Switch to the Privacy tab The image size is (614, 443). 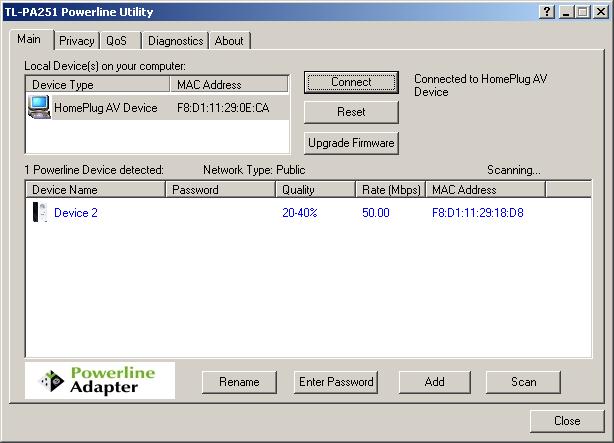pos(76,41)
